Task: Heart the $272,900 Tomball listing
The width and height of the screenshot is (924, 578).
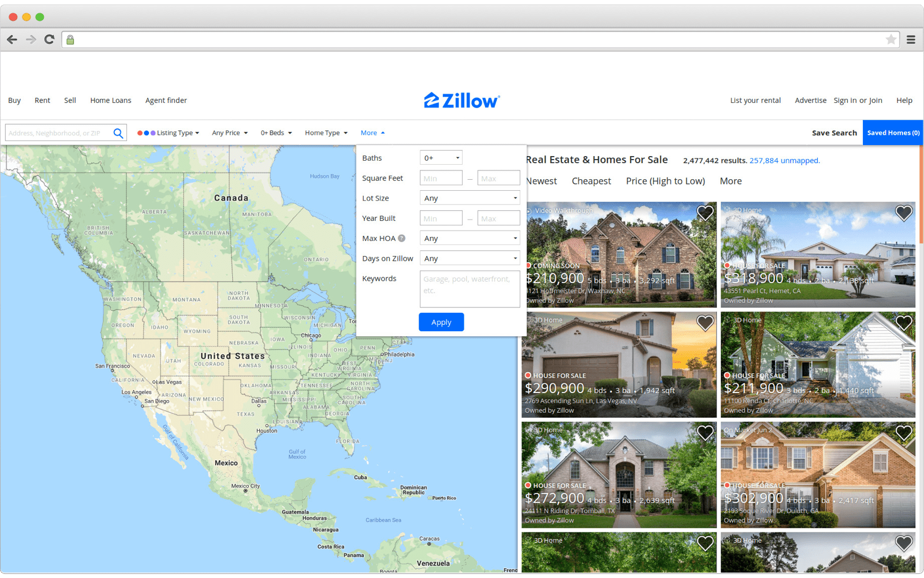Action: (705, 432)
